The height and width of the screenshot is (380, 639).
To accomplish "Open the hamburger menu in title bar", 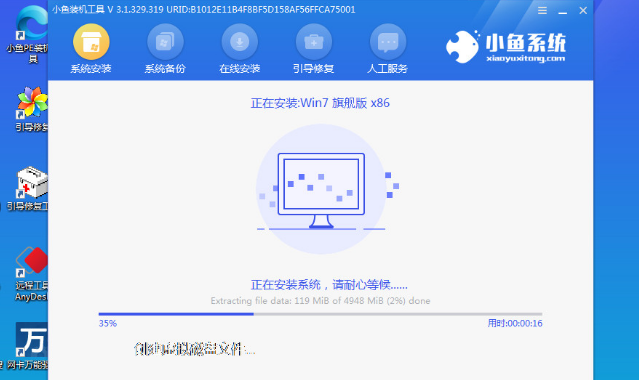I will click(x=542, y=11).
